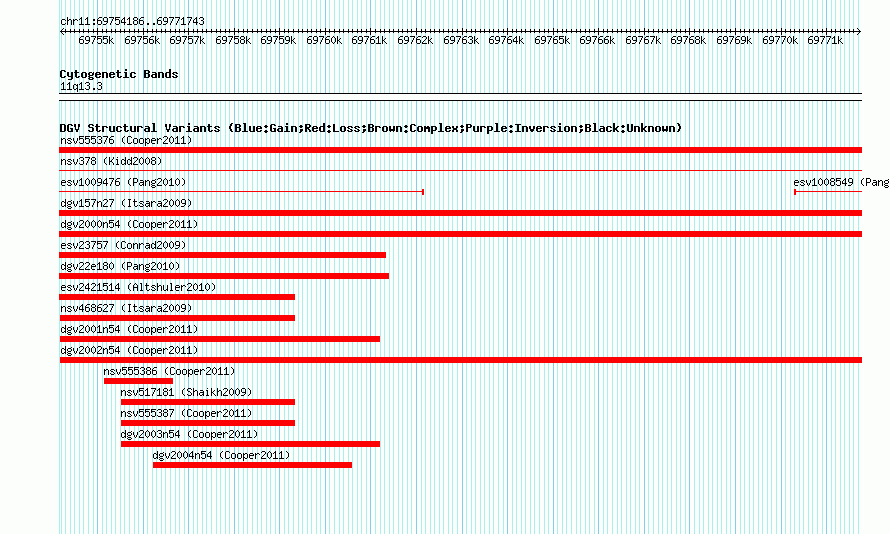This screenshot has height=534, width=890.
Task: Click the dgv2000n54 (Cooper2011) label
Action: tap(129, 224)
